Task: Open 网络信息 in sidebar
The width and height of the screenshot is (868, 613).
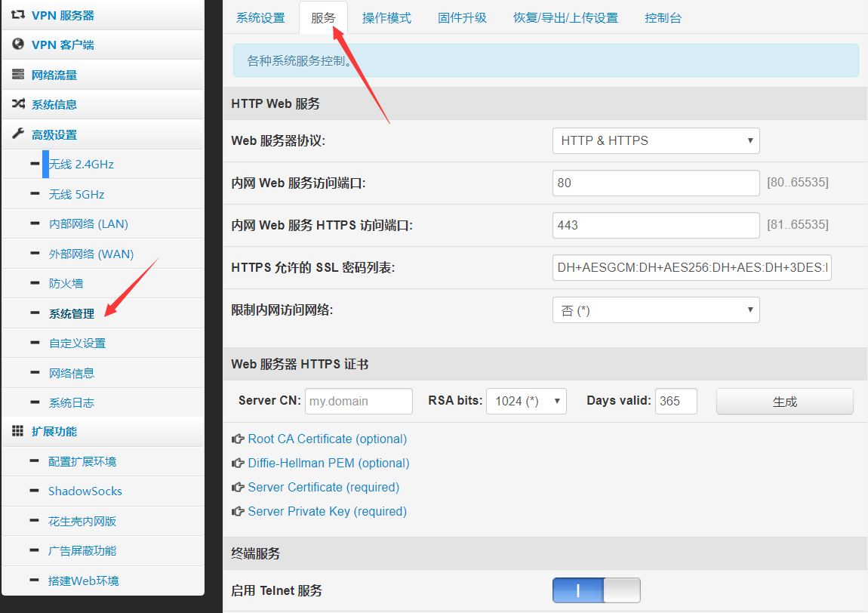Action: click(72, 373)
